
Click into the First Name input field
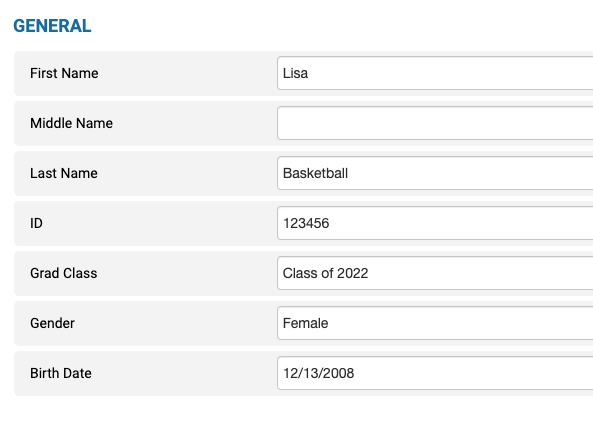coord(435,73)
